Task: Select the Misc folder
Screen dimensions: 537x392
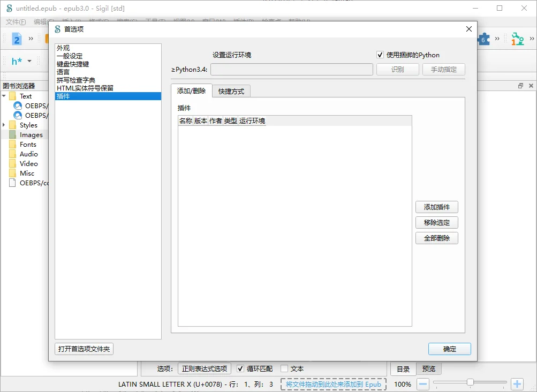Action: click(x=27, y=173)
